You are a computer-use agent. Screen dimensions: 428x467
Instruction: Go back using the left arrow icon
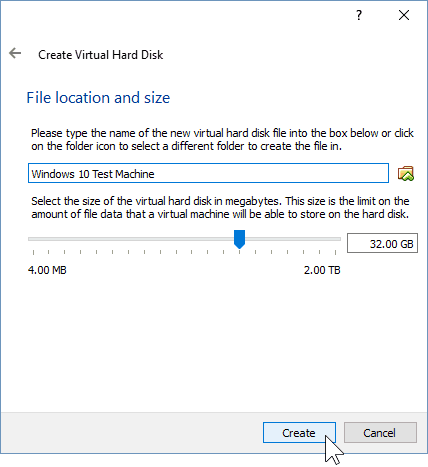click(x=15, y=53)
